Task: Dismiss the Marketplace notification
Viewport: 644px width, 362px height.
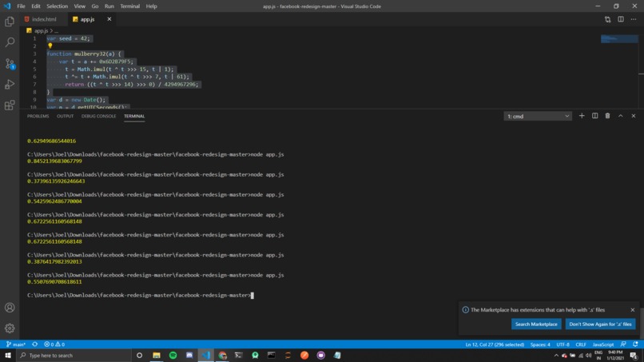Action: point(633,310)
